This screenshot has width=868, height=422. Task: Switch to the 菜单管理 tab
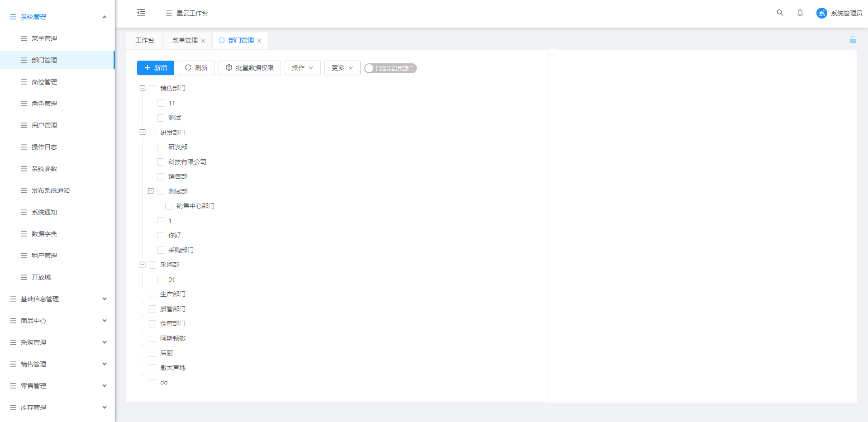point(185,40)
